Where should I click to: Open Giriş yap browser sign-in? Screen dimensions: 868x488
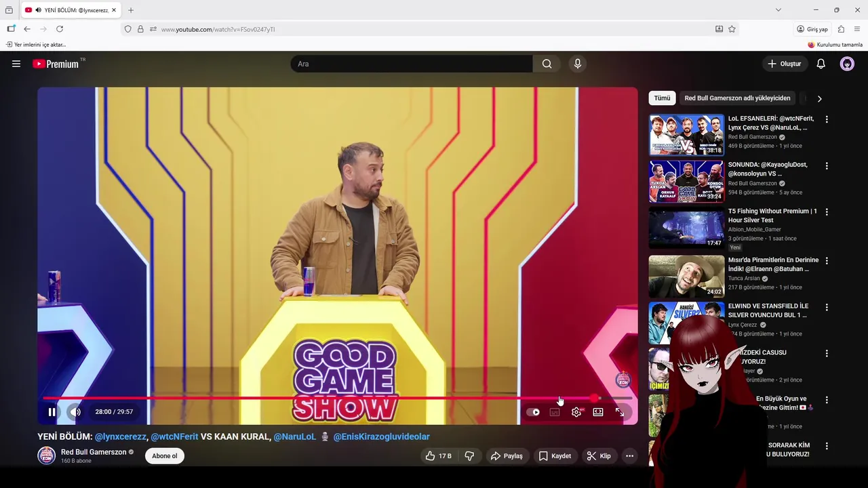tap(812, 29)
